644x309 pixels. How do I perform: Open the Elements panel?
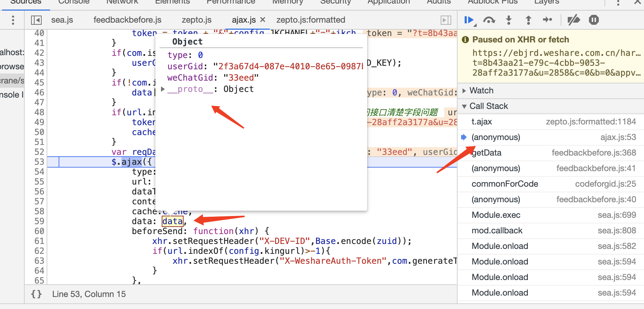(x=172, y=2)
